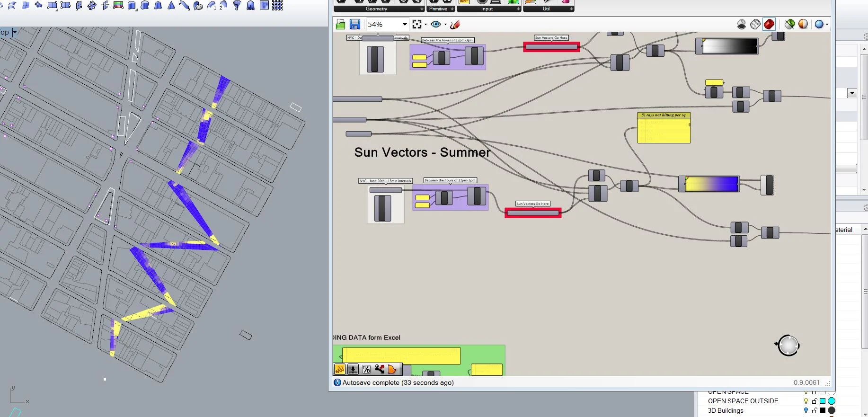Viewport: 868px width, 417px height.
Task: Click the summer Between the hours 12pm-3pm label
Action: tap(450, 180)
